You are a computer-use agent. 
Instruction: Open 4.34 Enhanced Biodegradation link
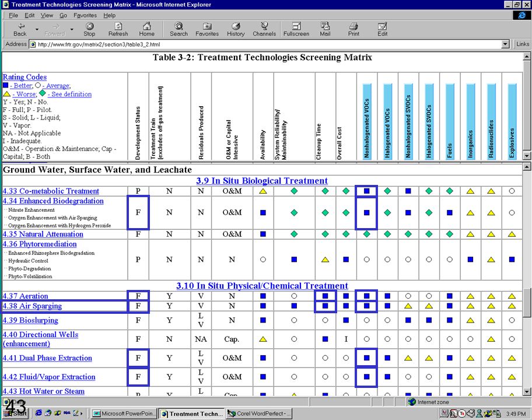tap(53, 201)
